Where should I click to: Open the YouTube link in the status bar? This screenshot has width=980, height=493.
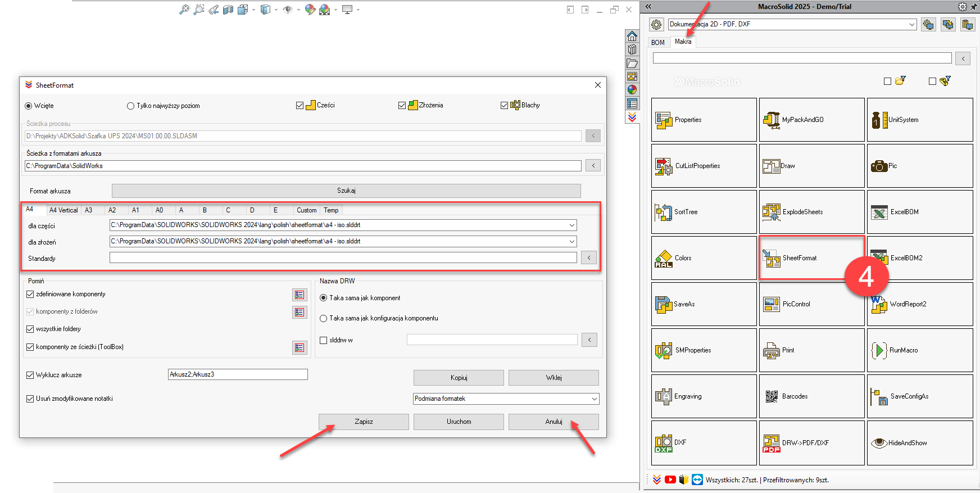[x=670, y=480]
